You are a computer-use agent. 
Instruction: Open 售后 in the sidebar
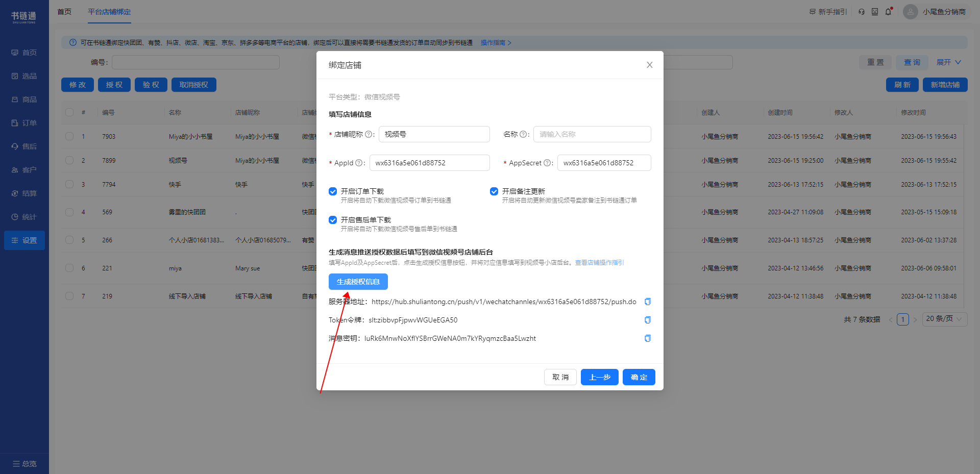coord(24,146)
